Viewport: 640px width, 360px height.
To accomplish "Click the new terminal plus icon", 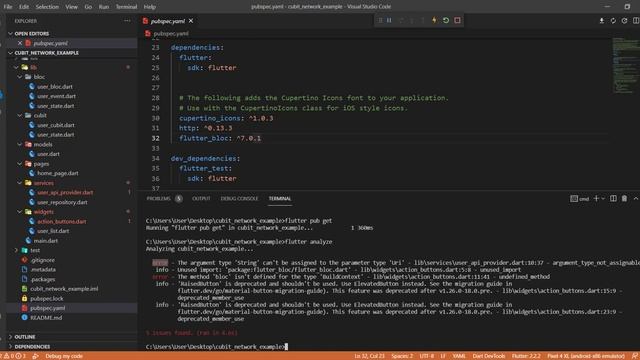I will (596, 198).
